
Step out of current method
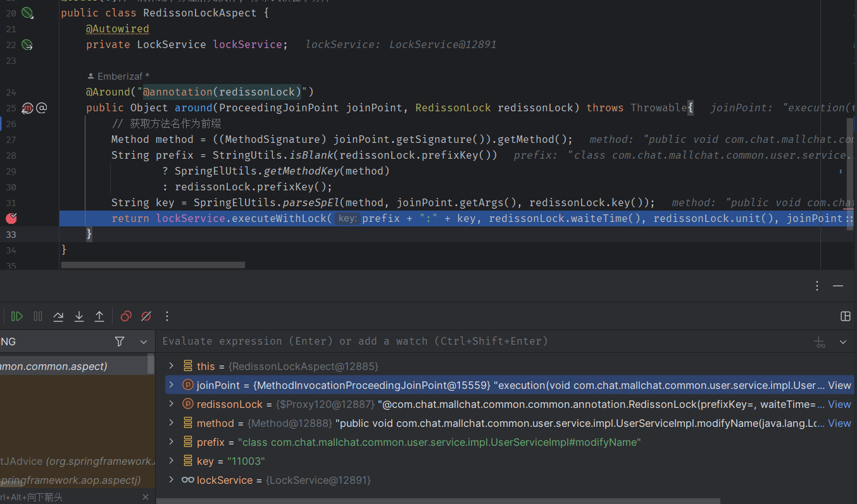click(x=99, y=316)
